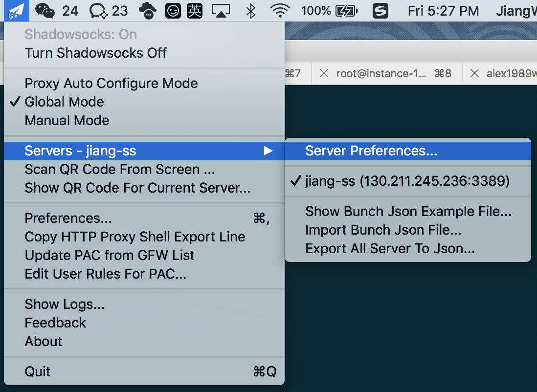Select Import Bunch Json File
The image size is (537, 392).
pos(408,230)
